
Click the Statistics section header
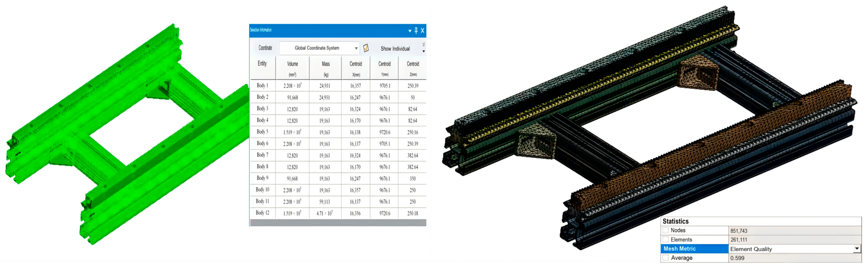coord(675,221)
